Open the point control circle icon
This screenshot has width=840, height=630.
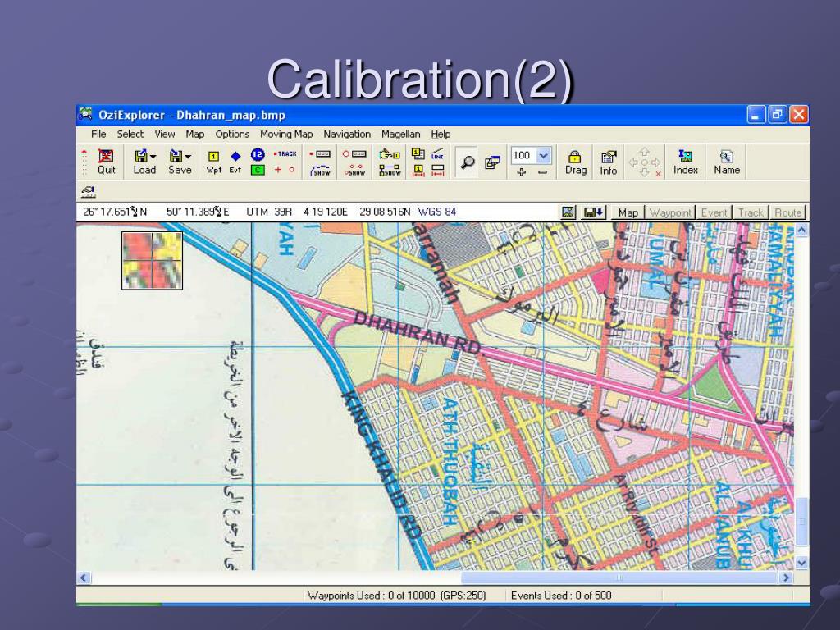[354, 153]
